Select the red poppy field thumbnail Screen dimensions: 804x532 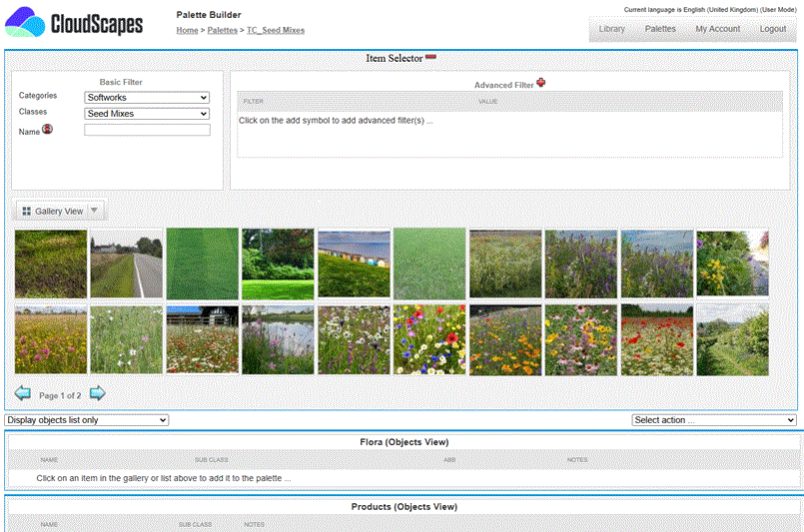click(x=657, y=340)
